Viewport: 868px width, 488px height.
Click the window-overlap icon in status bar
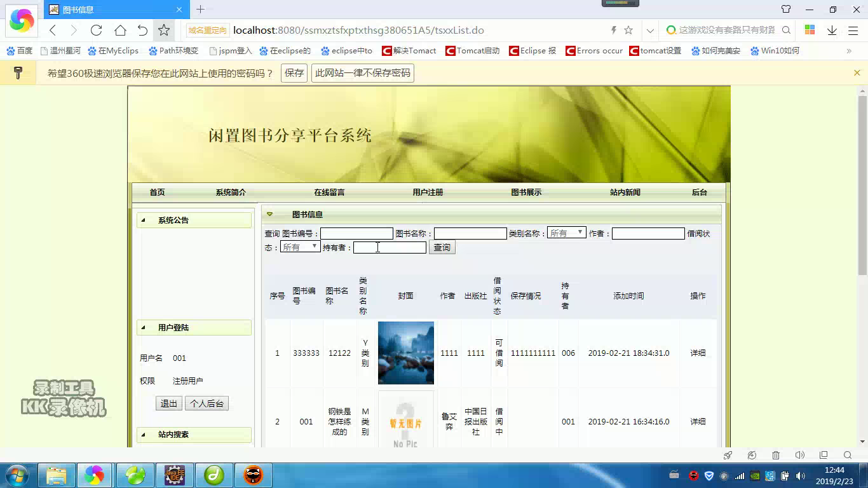point(824,455)
